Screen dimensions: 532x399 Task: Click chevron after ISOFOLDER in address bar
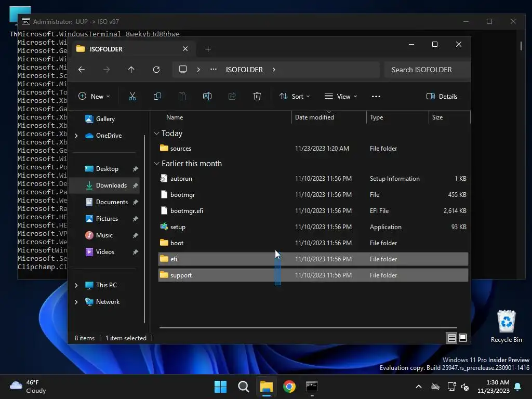coord(274,70)
